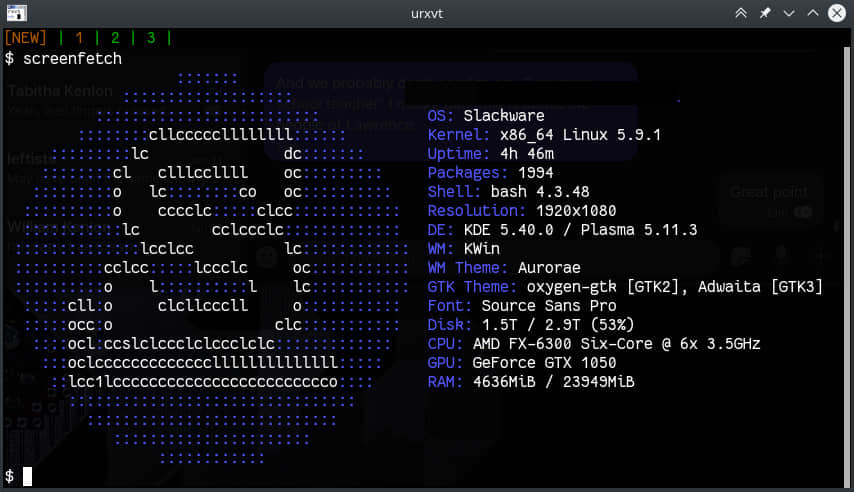Screen dimensions: 854x492
Task: Click the urxvt window title text
Action: pyautogui.click(x=427, y=13)
